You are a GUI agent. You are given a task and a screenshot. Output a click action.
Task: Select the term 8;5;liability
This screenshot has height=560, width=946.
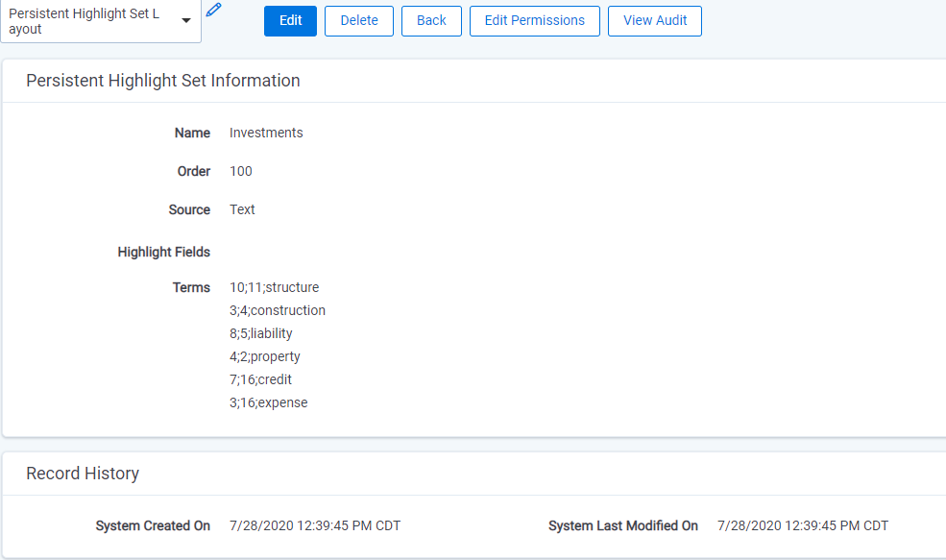pyautogui.click(x=260, y=333)
